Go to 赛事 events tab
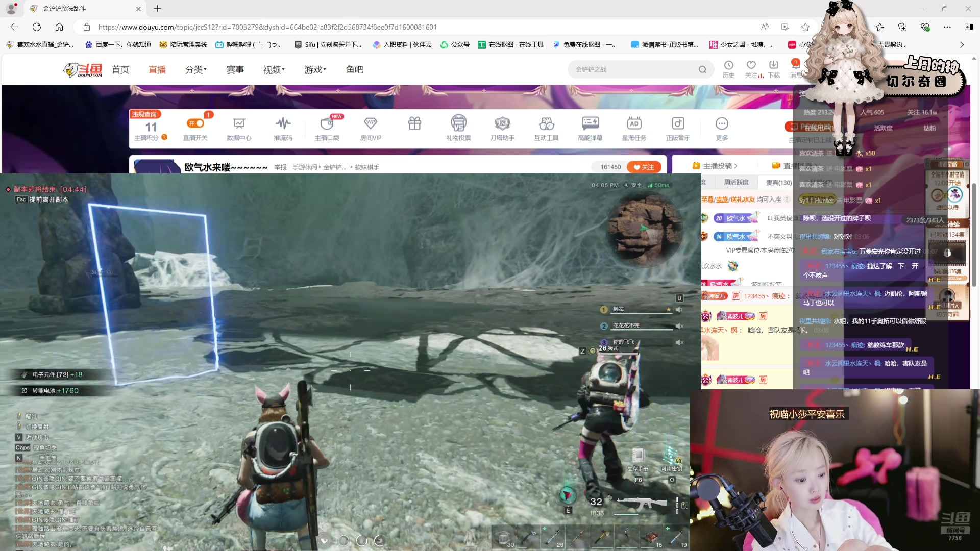 [235, 70]
